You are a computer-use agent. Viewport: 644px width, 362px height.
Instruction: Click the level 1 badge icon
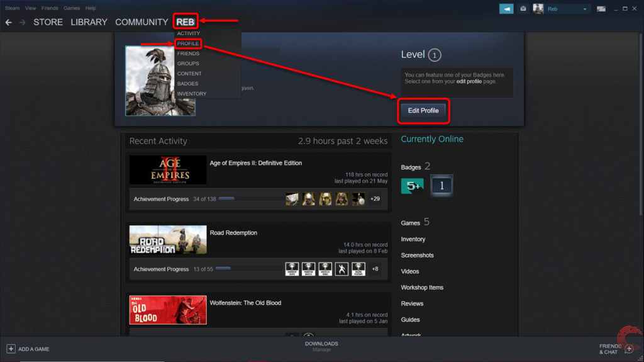click(441, 186)
